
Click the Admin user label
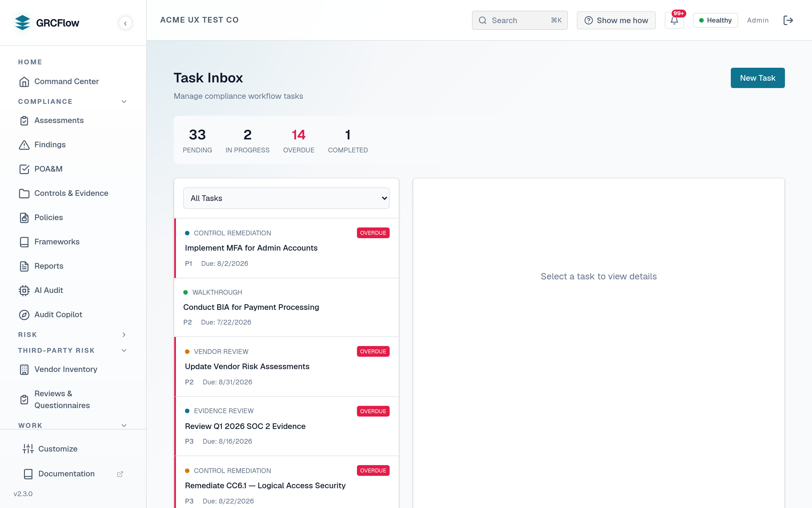point(758,21)
